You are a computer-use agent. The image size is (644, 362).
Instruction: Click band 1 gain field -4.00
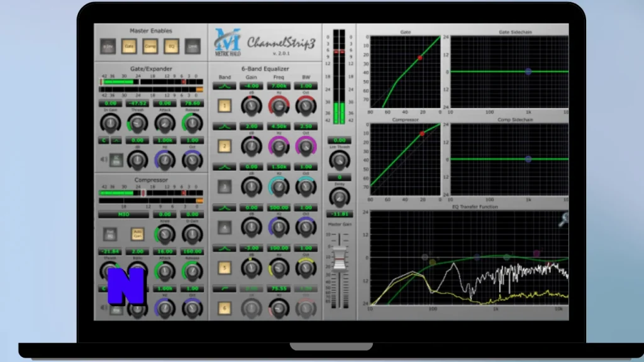pos(252,86)
